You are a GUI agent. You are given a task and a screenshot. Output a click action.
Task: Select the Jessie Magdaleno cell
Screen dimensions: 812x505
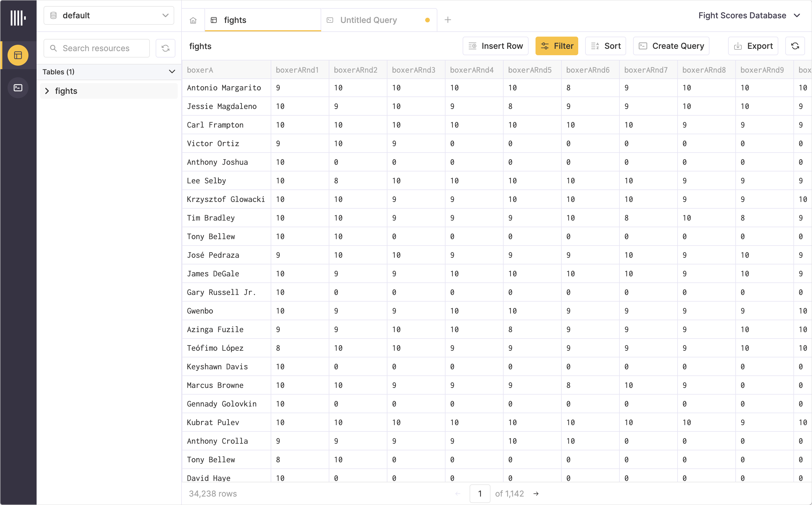(226, 106)
